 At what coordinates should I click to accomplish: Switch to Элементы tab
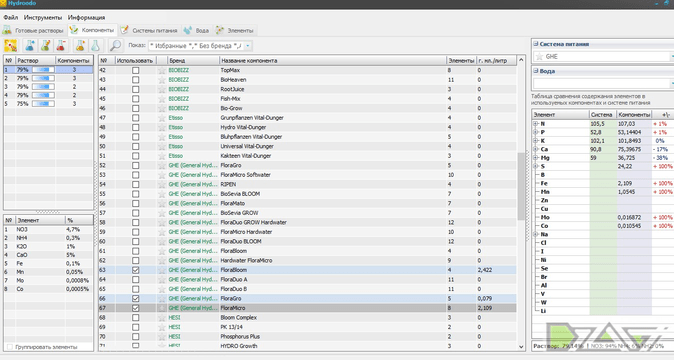(235, 31)
